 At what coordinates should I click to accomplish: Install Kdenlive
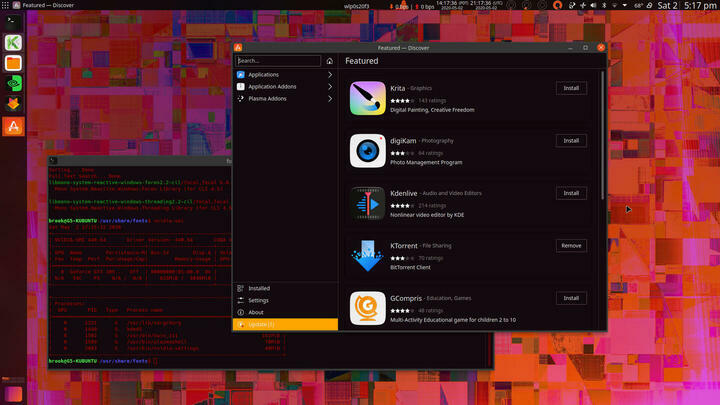(x=571, y=193)
